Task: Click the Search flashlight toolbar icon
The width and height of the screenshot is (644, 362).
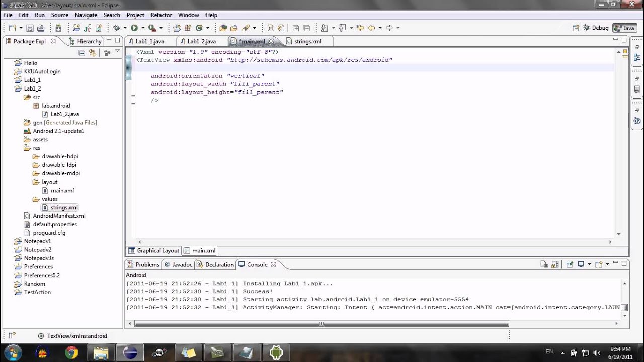Action: click(x=246, y=28)
